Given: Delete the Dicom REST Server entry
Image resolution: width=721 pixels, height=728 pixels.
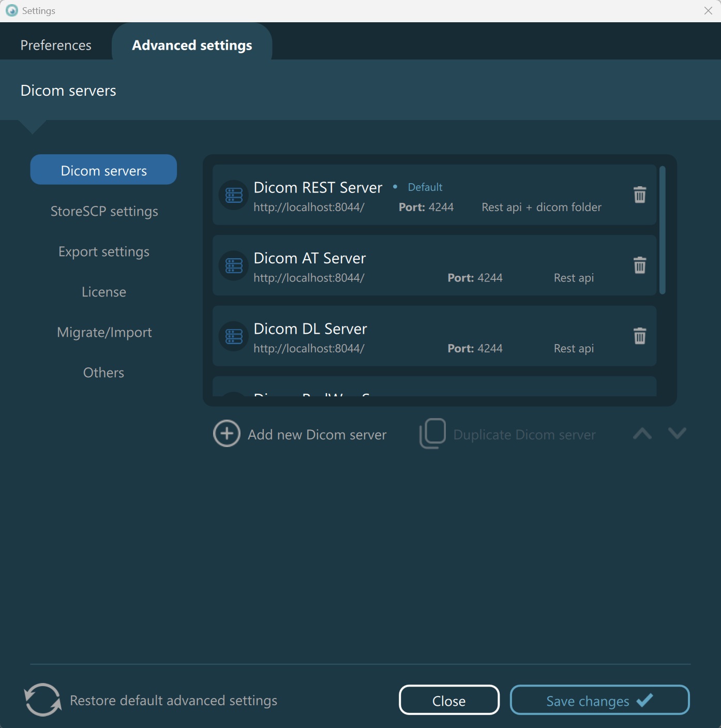Looking at the screenshot, I should 640,195.
